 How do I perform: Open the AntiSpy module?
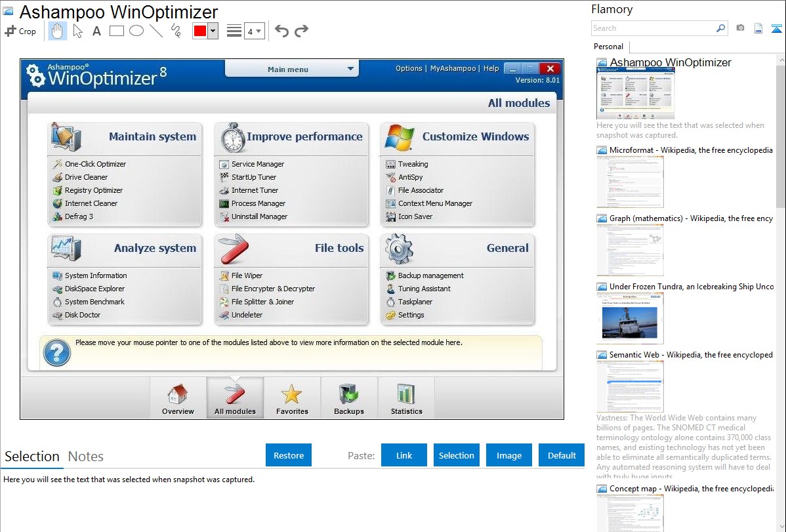click(x=404, y=177)
